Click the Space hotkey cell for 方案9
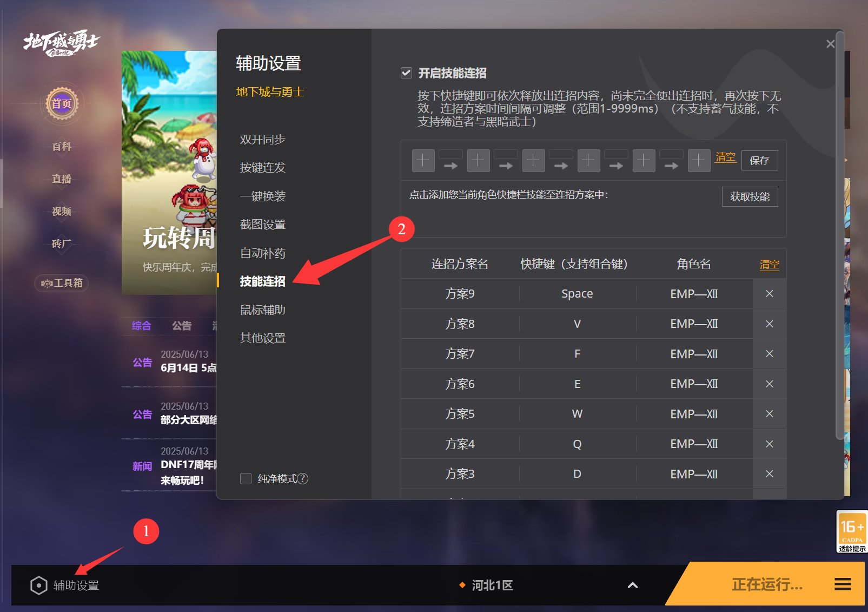The image size is (868, 612). [577, 294]
